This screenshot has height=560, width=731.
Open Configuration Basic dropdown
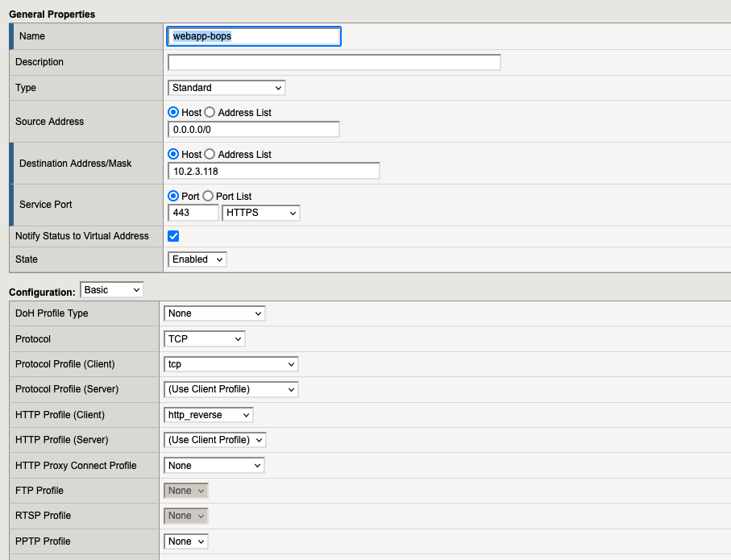[111, 290]
